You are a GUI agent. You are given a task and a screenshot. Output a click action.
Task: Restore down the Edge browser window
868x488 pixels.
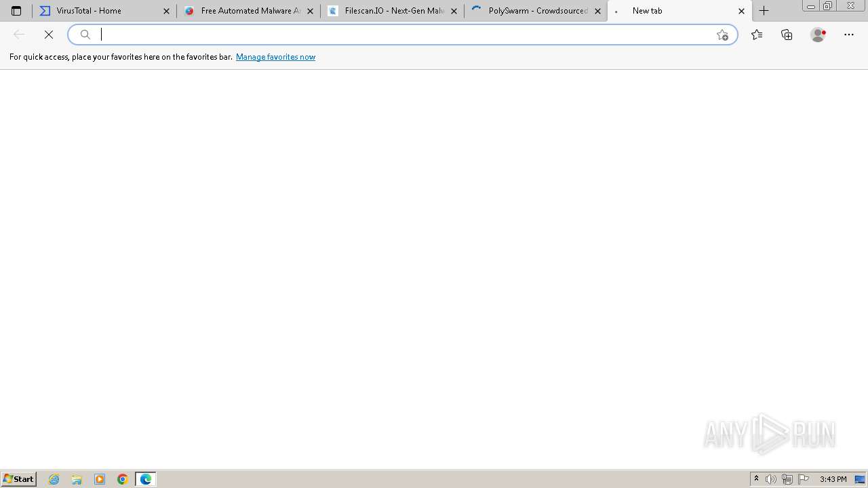(x=828, y=6)
